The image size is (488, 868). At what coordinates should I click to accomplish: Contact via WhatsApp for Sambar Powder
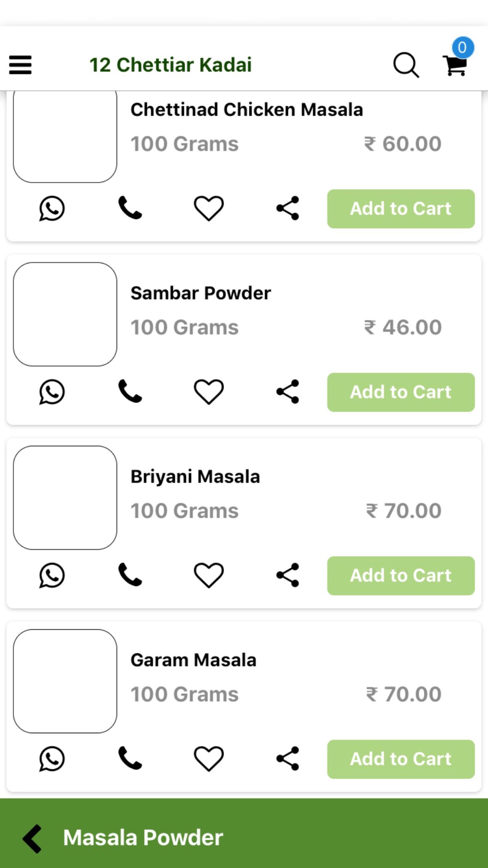point(52,392)
